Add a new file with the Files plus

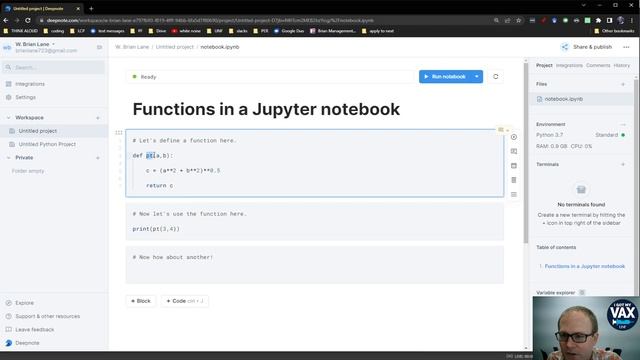click(623, 84)
